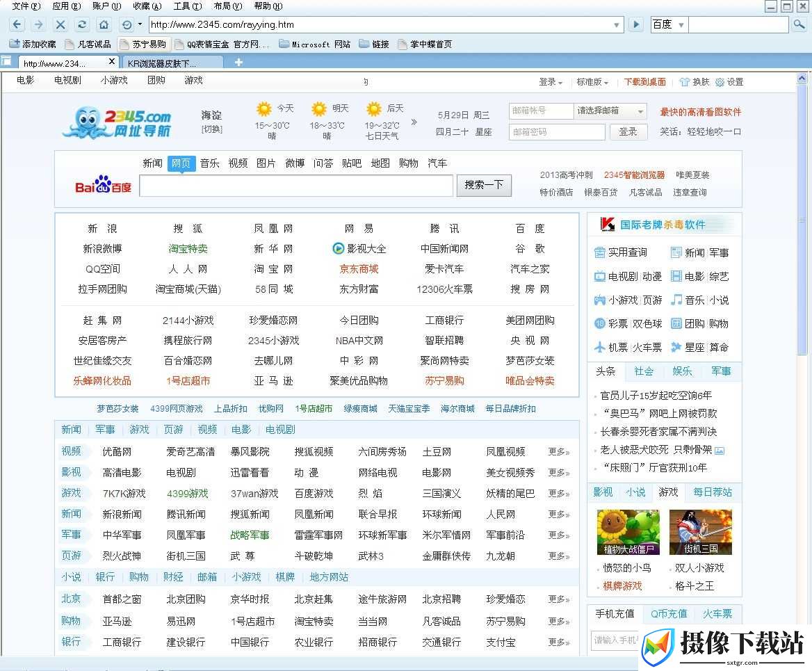Click the 实用查询 icon
This screenshot has width=812, height=671.
pos(600,252)
